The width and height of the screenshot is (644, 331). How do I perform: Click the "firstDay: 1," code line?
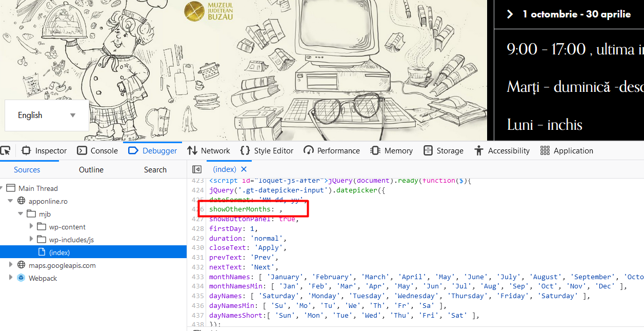click(x=233, y=228)
